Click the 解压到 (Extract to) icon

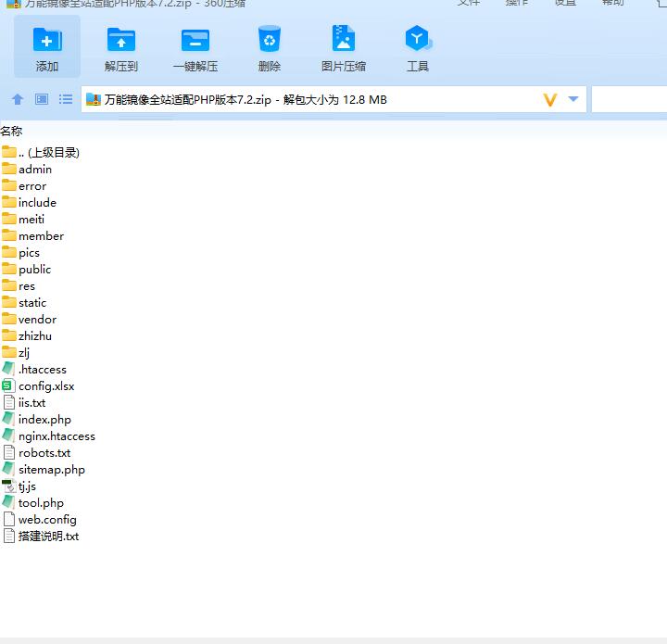click(x=121, y=40)
